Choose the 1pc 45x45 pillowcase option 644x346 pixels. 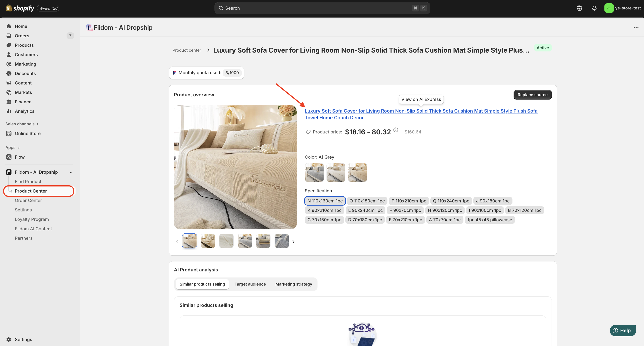coord(489,220)
